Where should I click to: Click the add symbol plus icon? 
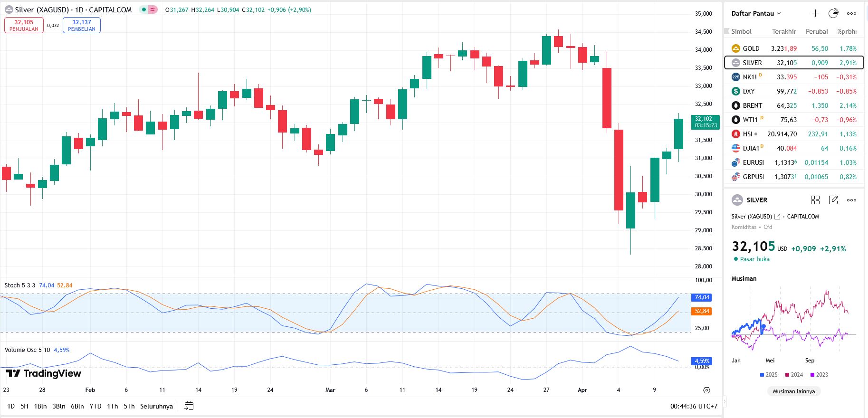click(x=815, y=13)
